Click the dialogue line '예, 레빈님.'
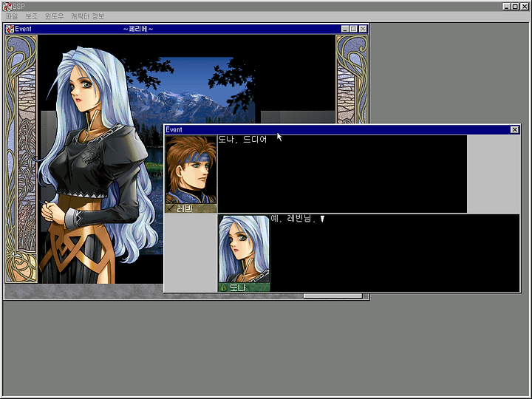The height and width of the screenshot is (399, 532). coord(293,219)
